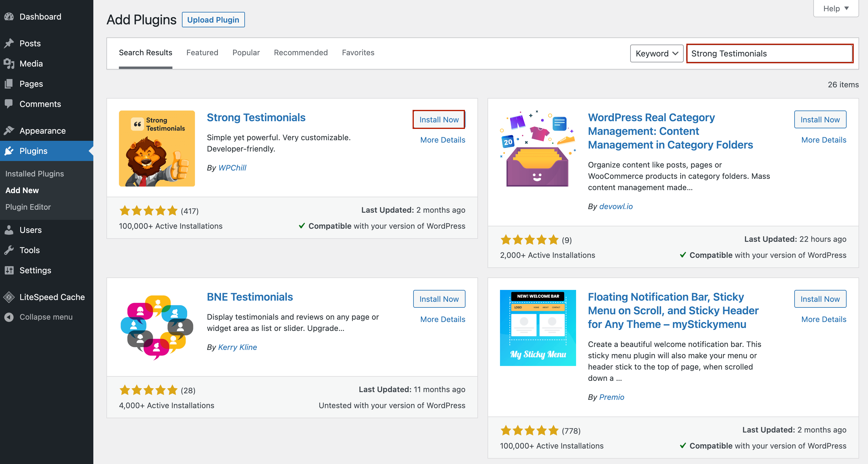
Task: Open More Details for Strong Testimonials
Action: pyautogui.click(x=442, y=140)
